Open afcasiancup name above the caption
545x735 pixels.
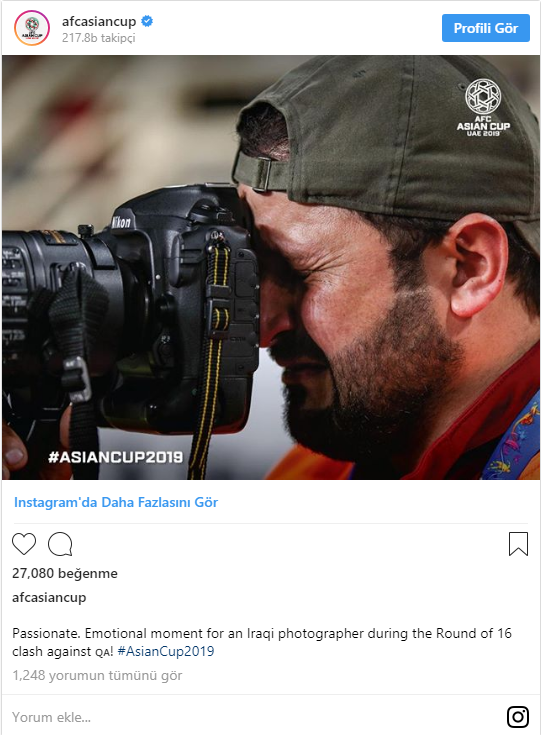pyautogui.click(x=49, y=598)
